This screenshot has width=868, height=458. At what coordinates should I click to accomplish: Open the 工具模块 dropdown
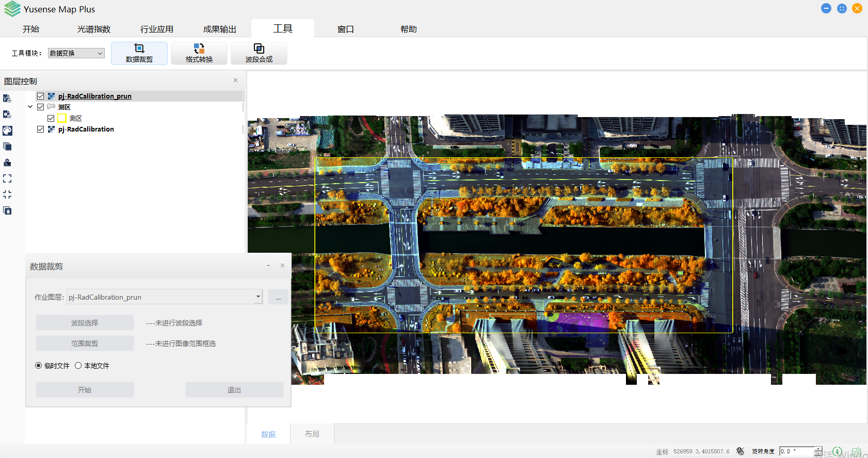click(76, 53)
